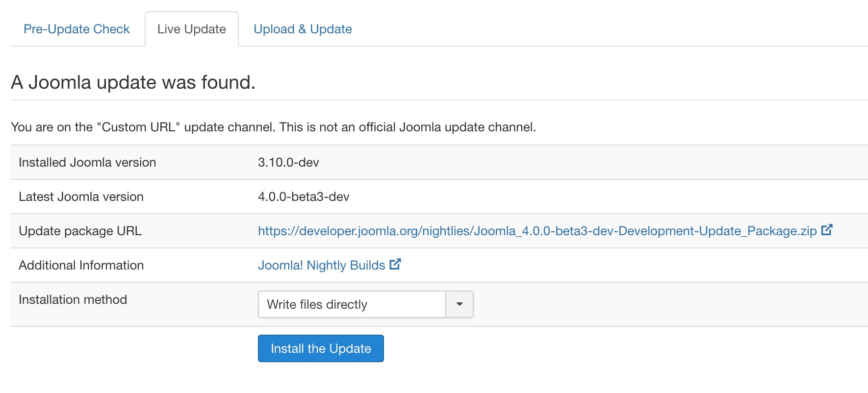
Task: Click the Install the Update button
Action: click(321, 348)
